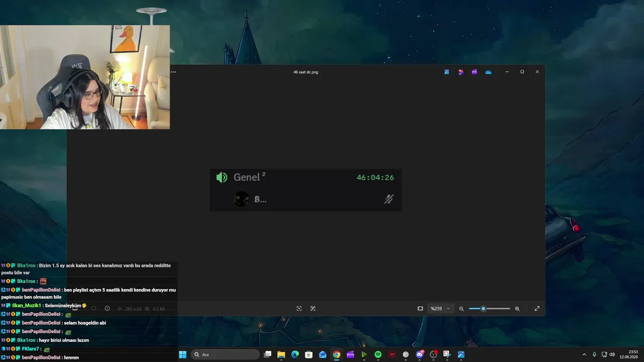Screen dimensions: 644x362
Task: Click the chat message 'hayır birisi olması lazım'
Action: point(63,340)
